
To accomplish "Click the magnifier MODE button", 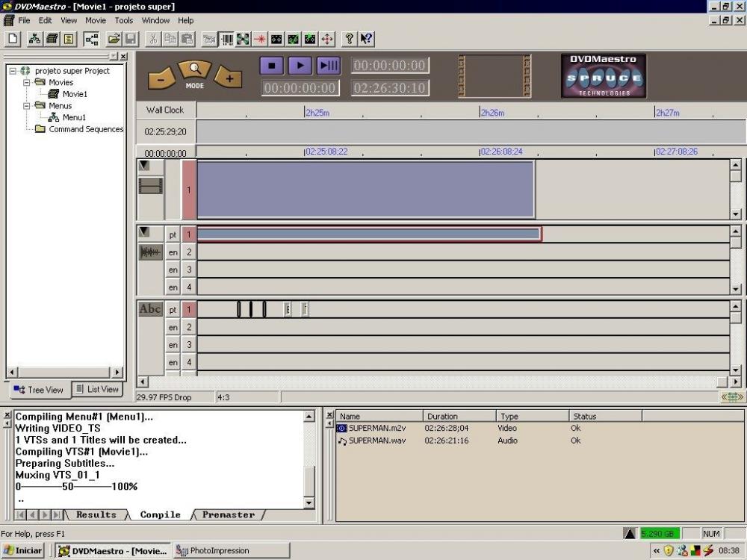I will pos(194,72).
